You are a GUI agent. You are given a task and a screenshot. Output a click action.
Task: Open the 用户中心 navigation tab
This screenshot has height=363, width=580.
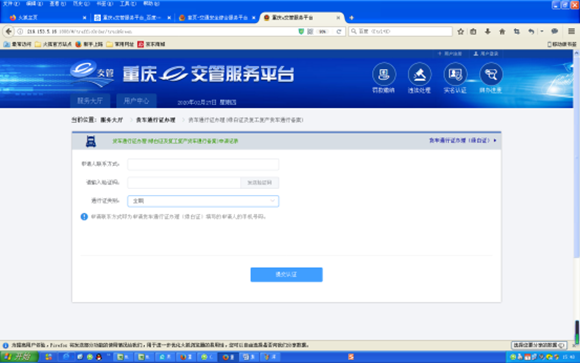pos(136,101)
